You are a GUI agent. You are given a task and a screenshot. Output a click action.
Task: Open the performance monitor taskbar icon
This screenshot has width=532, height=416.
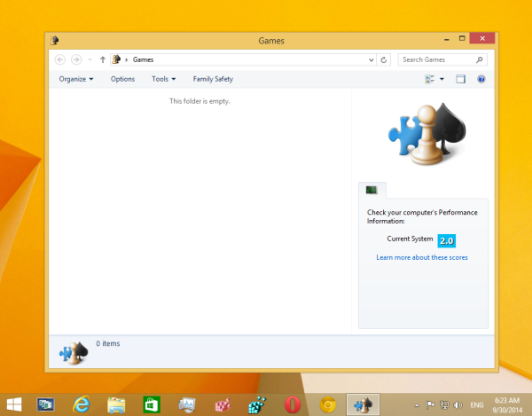pyautogui.click(x=187, y=404)
